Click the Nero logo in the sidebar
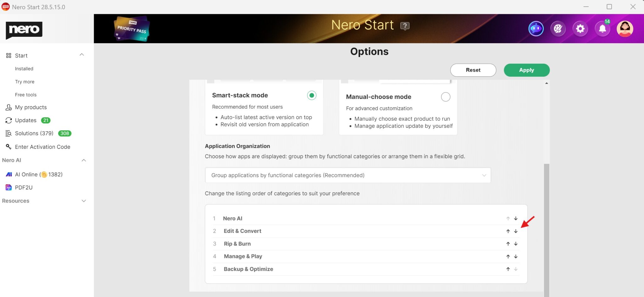The image size is (644, 297). click(x=24, y=30)
